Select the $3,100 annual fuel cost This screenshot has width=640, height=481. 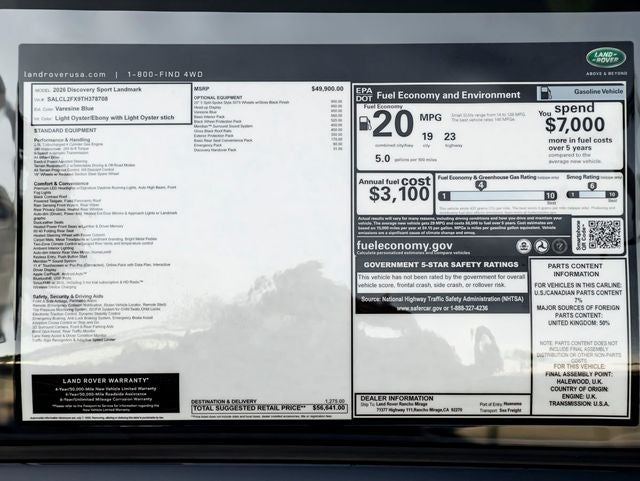coord(399,194)
